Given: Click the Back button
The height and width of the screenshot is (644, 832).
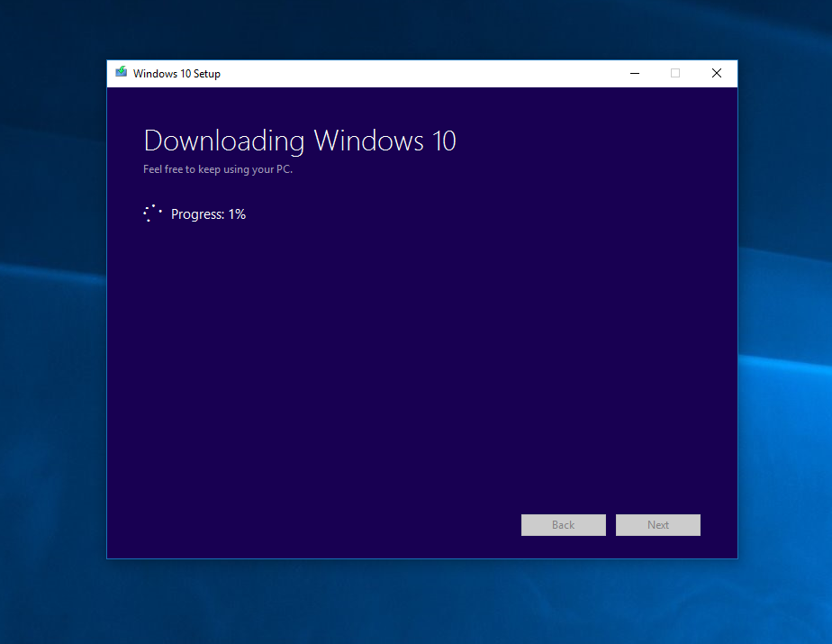Looking at the screenshot, I should tap(563, 524).
